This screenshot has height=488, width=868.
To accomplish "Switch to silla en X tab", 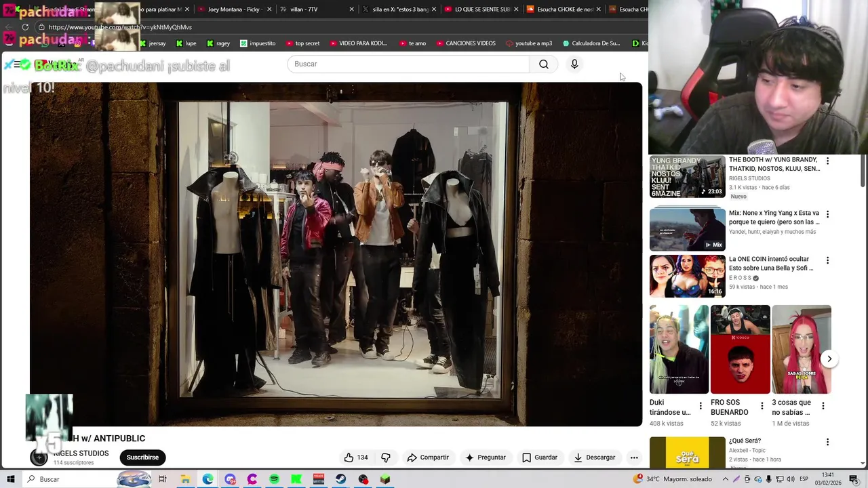I will coord(400,9).
